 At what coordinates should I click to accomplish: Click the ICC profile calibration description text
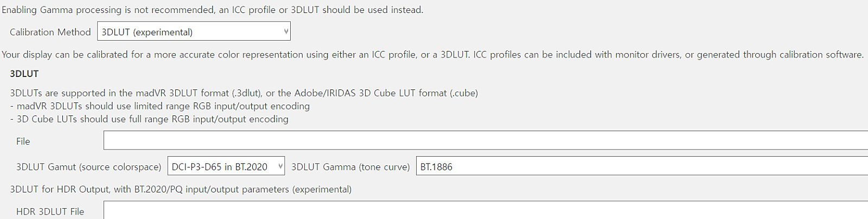point(432,55)
